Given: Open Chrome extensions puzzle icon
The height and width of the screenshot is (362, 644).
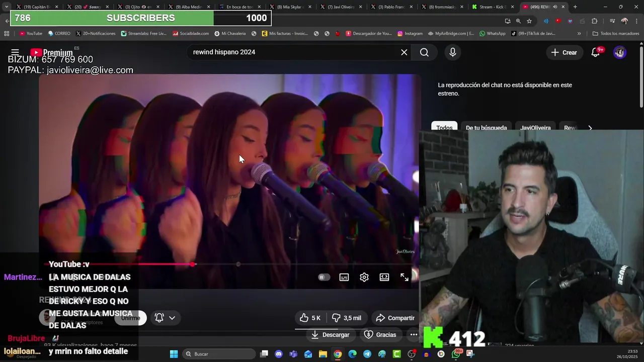Looking at the screenshot, I should coord(595,21).
